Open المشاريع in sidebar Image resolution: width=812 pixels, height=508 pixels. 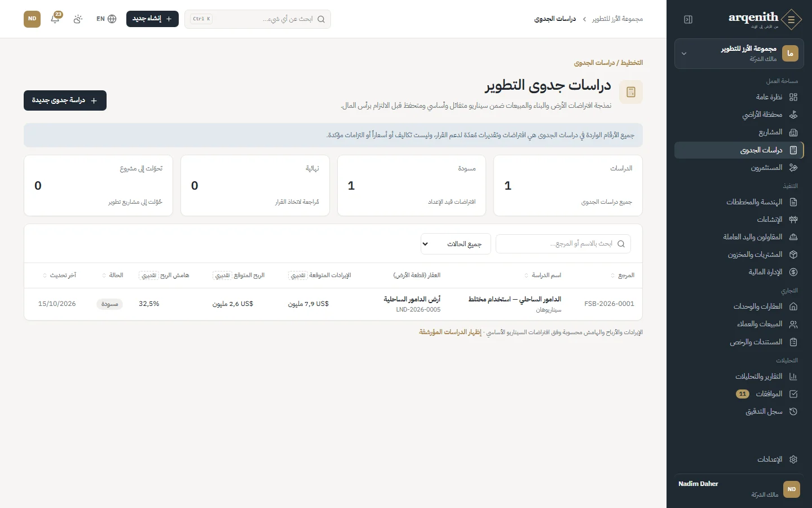pos(739,132)
